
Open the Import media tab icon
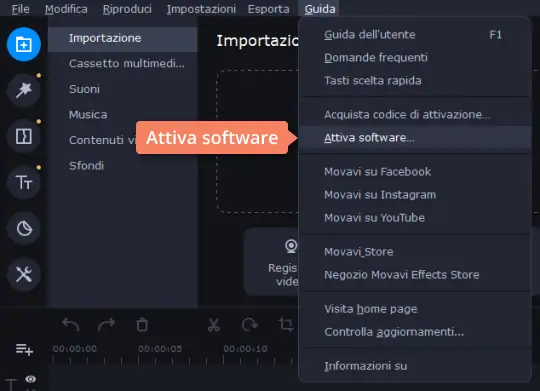coord(23,44)
